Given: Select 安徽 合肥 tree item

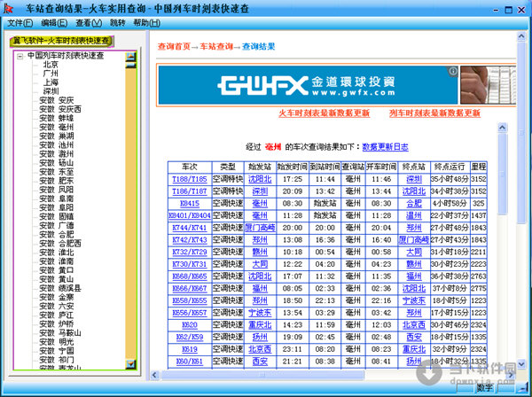Looking at the screenshot, I should point(57,235).
